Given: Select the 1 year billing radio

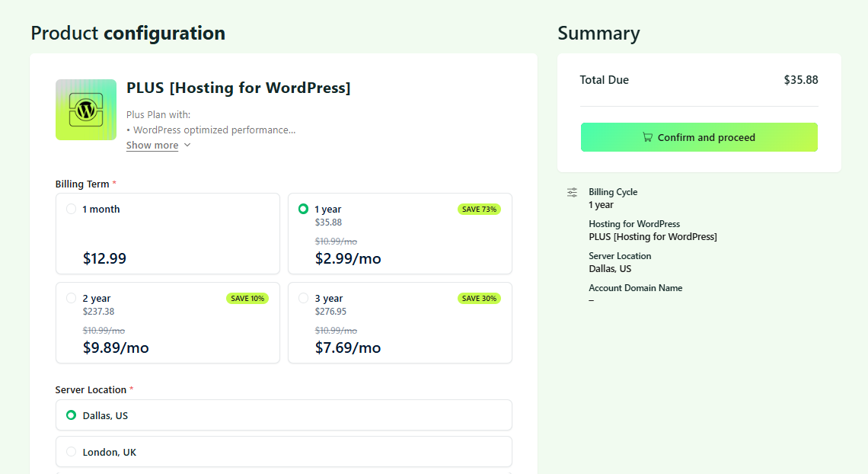Looking at the screenshot, I should click(x=303, y=209).
